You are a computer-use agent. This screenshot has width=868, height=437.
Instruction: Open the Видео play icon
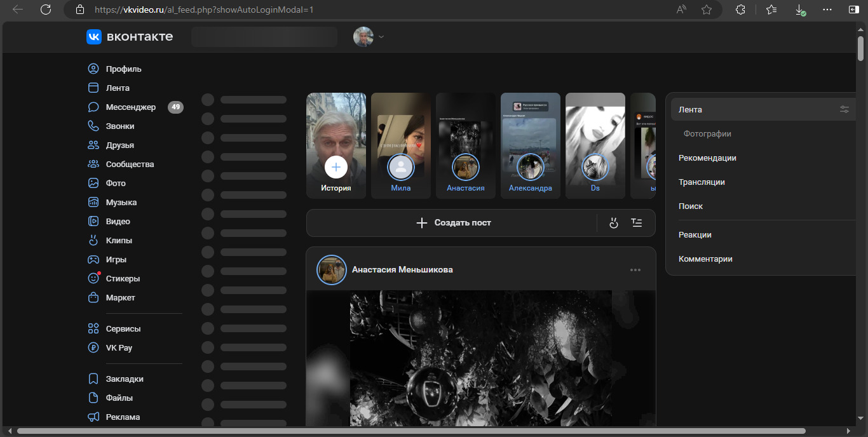tap(93, 221)
